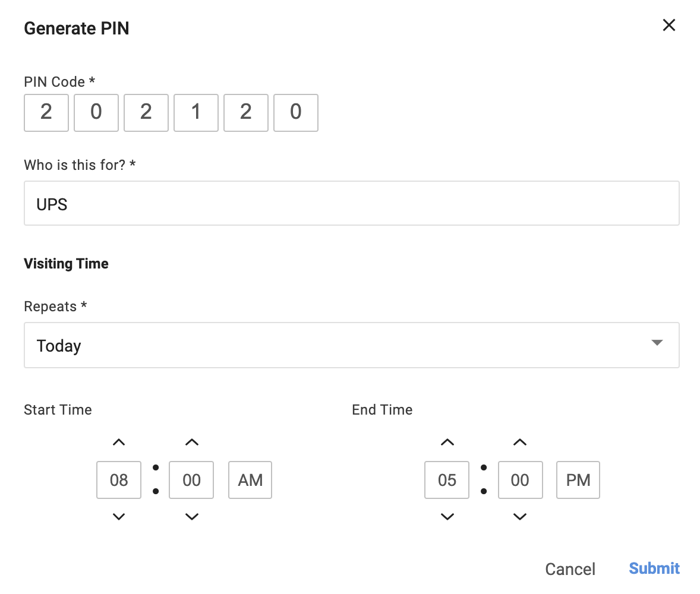700x594 pixels.
Task: Click the End Time hour field 05
Action: [x=447, y=480]
